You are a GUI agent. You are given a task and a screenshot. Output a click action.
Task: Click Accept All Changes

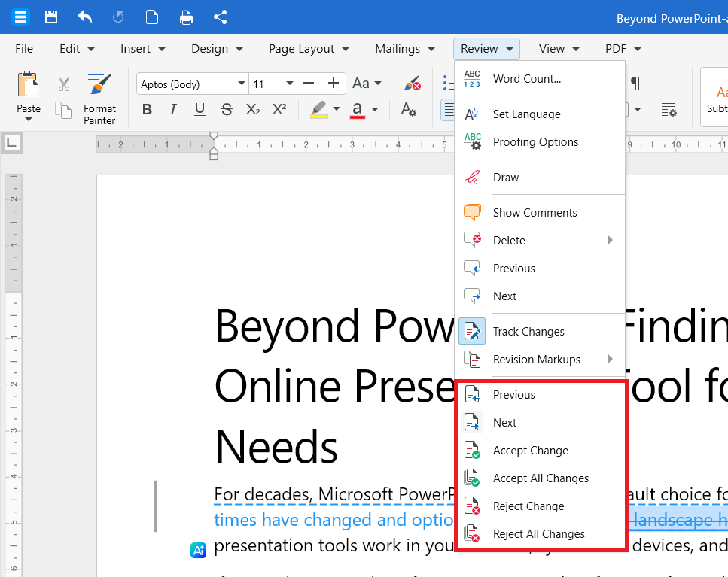540,478
